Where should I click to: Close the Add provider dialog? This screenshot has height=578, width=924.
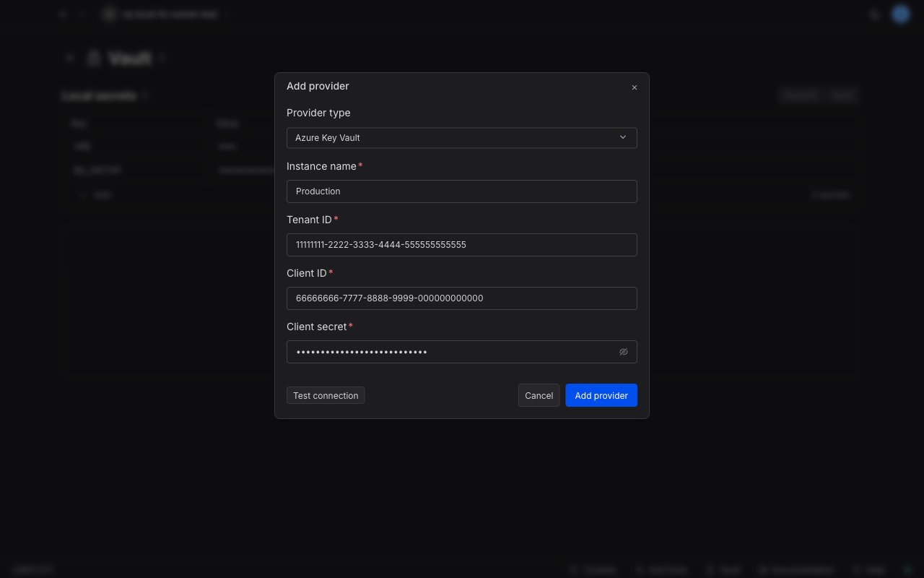(635, 87)
